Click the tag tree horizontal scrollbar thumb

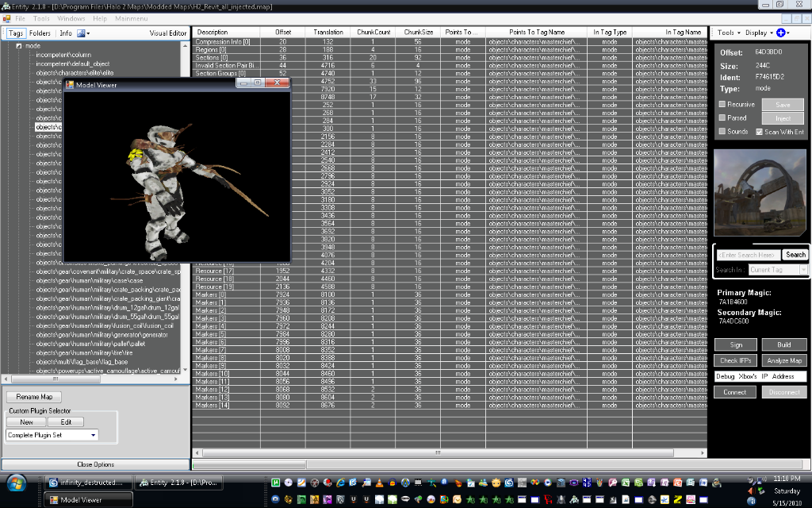click(56, 379)
